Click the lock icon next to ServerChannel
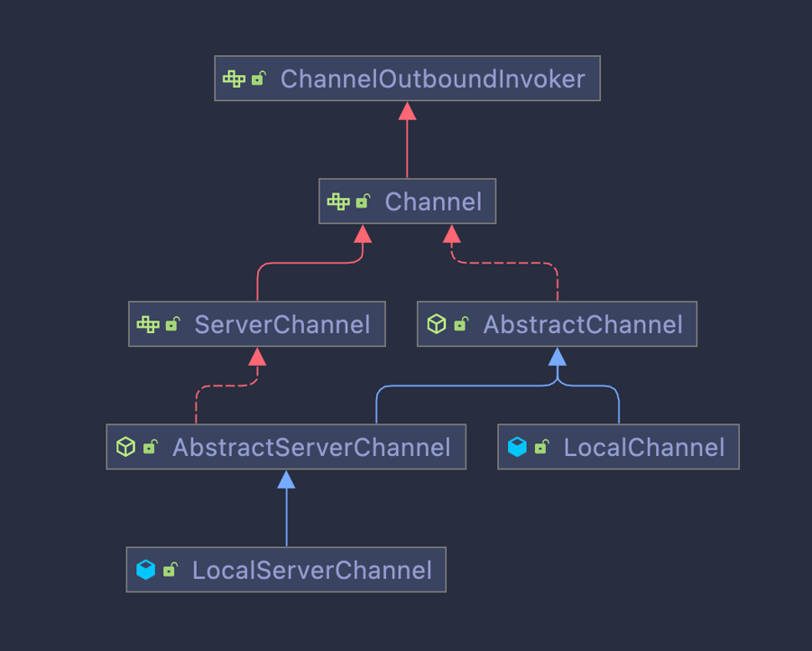Viewport: 812px width, 651px height. point(172,324)
